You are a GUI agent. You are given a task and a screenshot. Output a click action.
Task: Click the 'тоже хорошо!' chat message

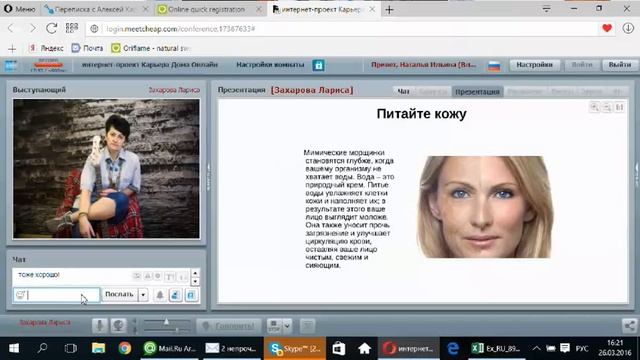(39, 275)
